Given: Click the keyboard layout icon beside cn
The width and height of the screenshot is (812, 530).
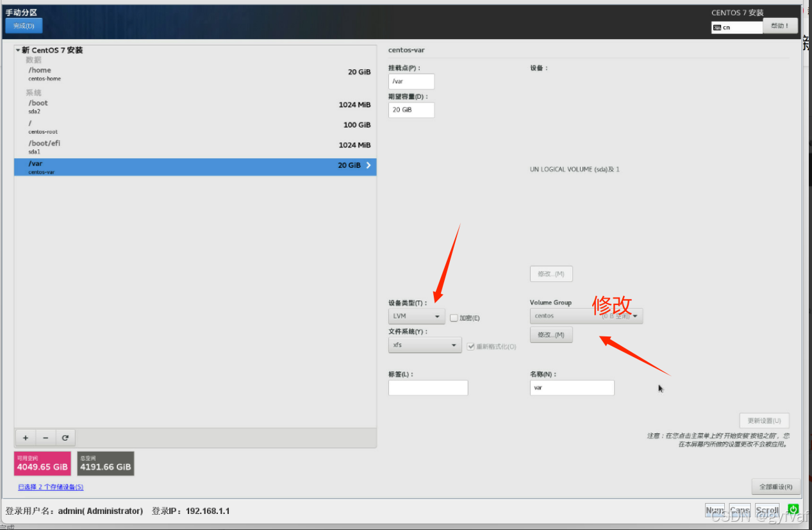Looking at the screenshot, I should [x=718, y=28].
